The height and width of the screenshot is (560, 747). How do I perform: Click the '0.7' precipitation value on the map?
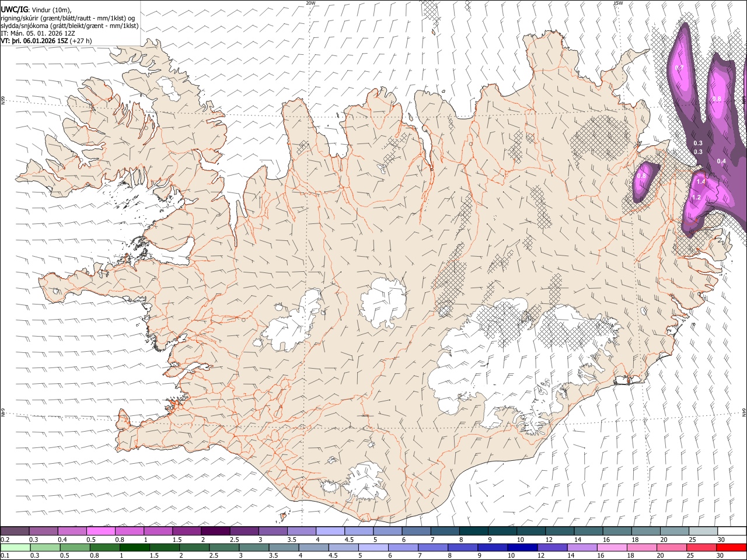tap(679, 68)
